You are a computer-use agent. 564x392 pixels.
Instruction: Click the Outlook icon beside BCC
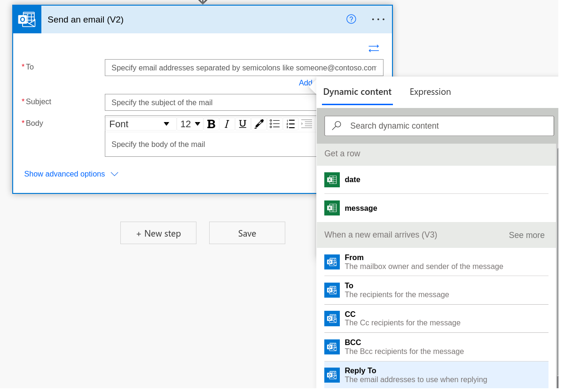pos(332,347)
